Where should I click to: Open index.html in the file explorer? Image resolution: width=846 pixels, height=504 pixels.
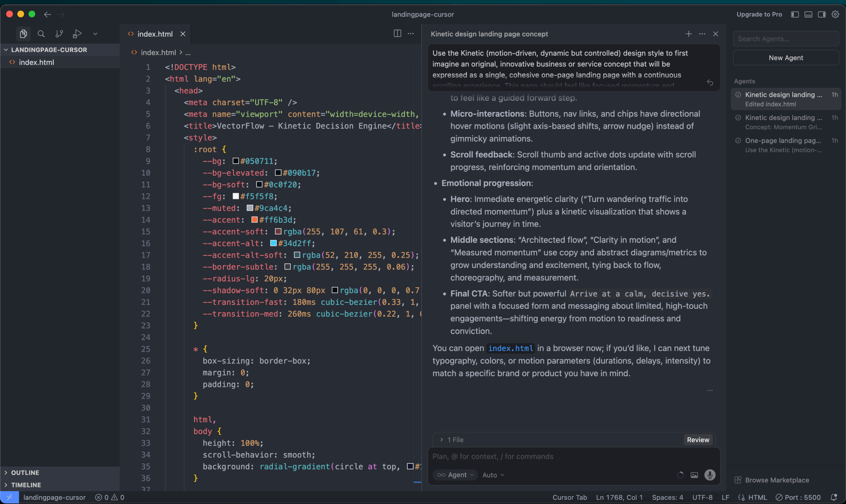coord(36,62)
